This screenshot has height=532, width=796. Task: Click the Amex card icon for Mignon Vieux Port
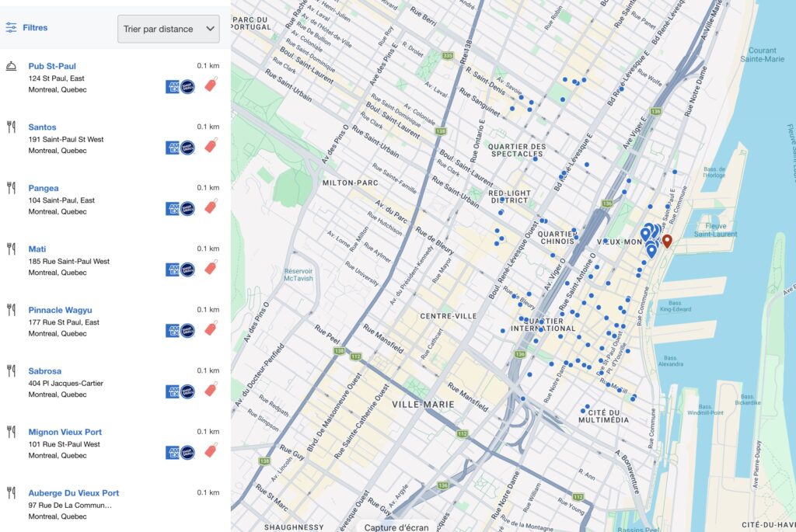coord(173,452)
